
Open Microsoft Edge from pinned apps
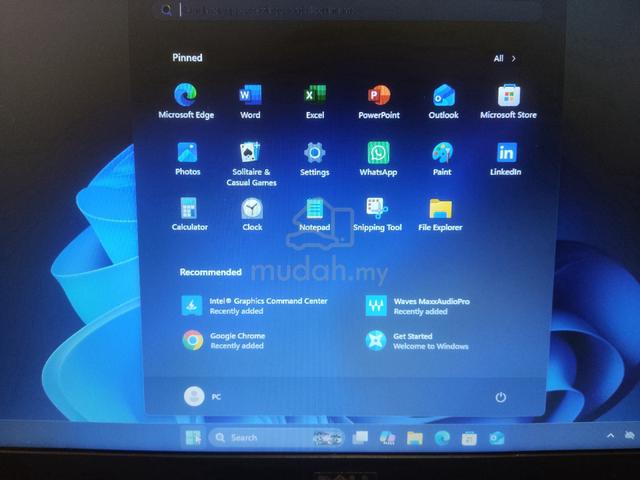pos(186,101)
